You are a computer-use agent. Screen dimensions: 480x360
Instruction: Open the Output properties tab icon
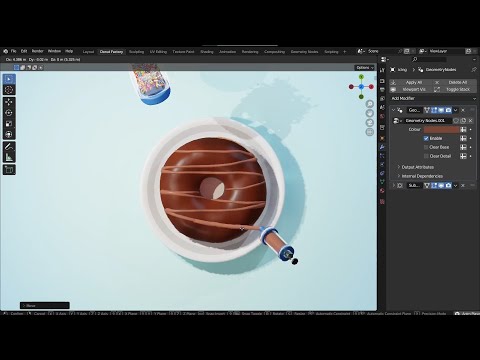[382, 90]
